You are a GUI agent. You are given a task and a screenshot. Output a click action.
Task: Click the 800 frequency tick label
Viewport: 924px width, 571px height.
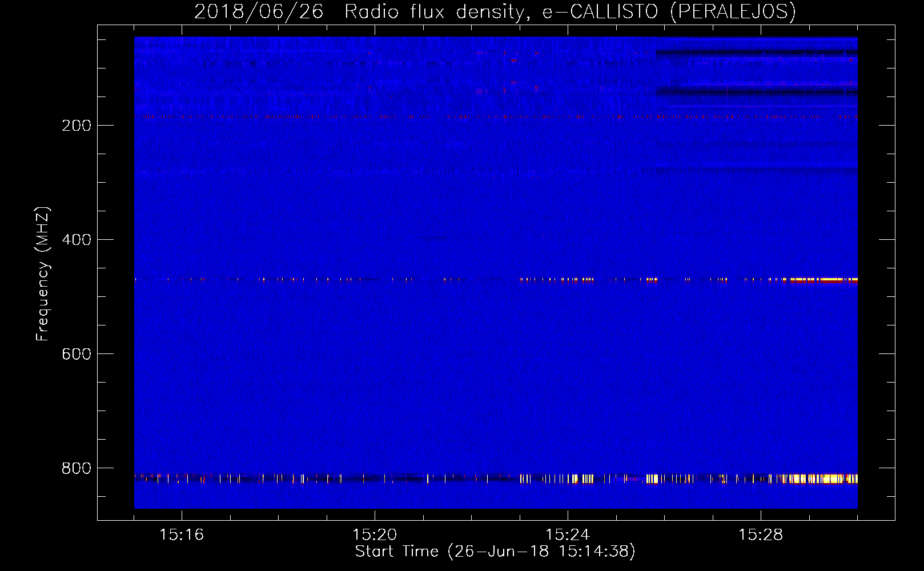[77, 468]
